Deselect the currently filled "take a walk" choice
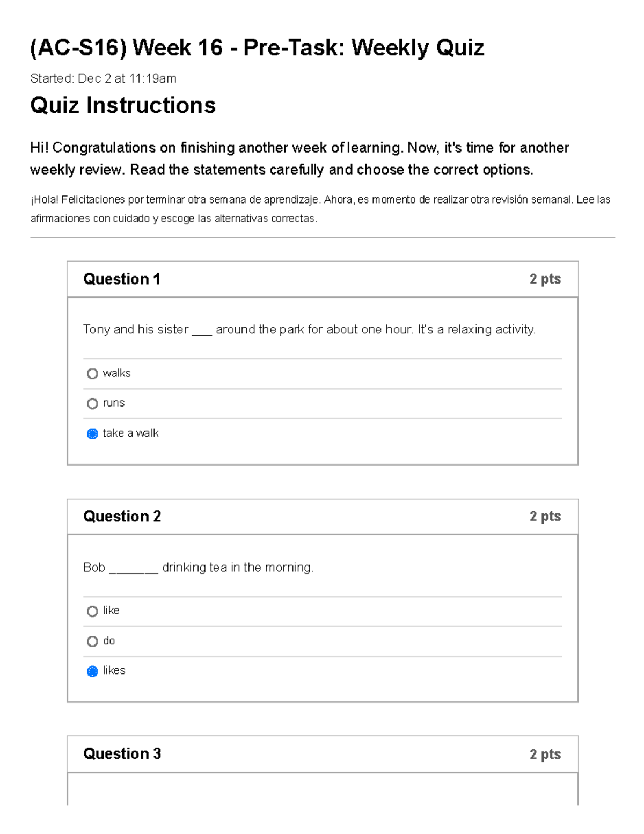 coord(92,432)
